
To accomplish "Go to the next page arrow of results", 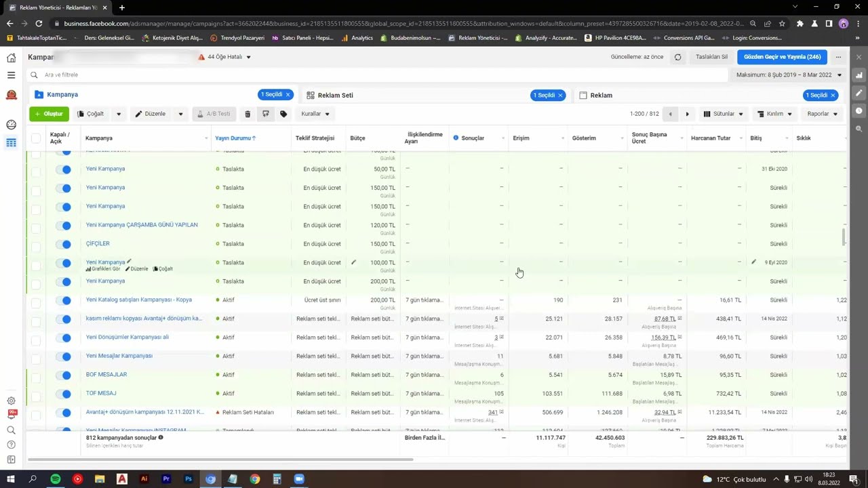I will (687, 114).
